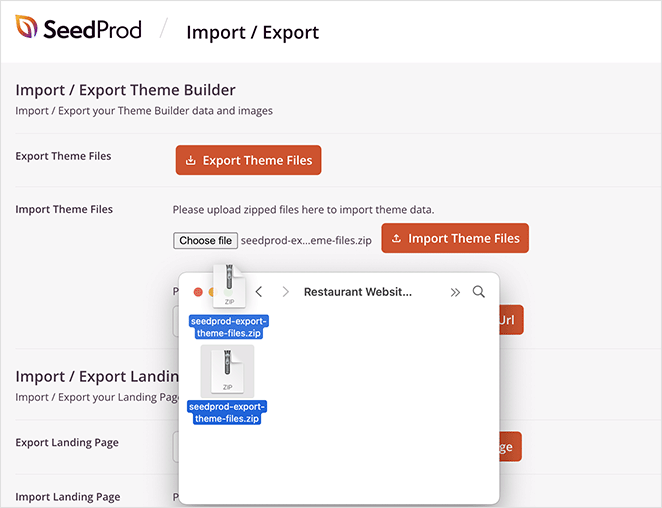Click the dragged seedprod-export-theme-files.zip filename label
This screenshot has height=508, width=662.
pyautogui.click(x=229, y=327)
